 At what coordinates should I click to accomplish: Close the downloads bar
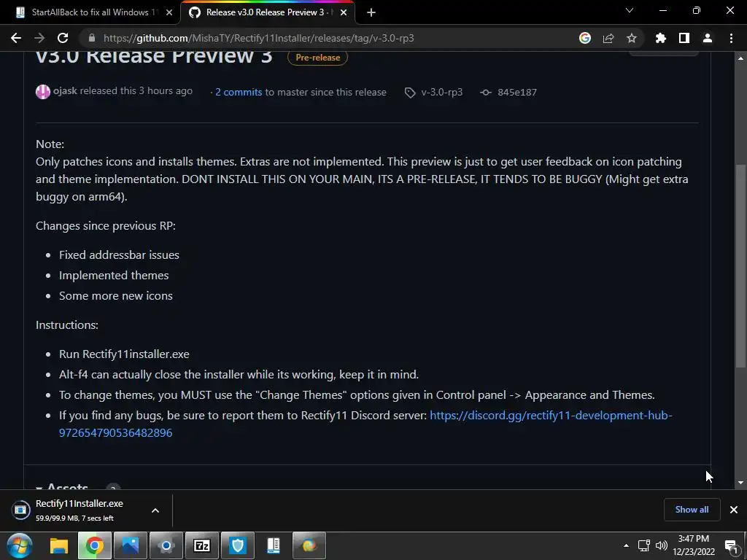[x=734, y=510]
